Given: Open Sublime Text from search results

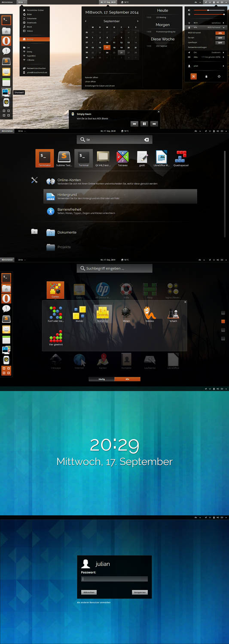Looking at the screenshot, I should tap(64, 158).
